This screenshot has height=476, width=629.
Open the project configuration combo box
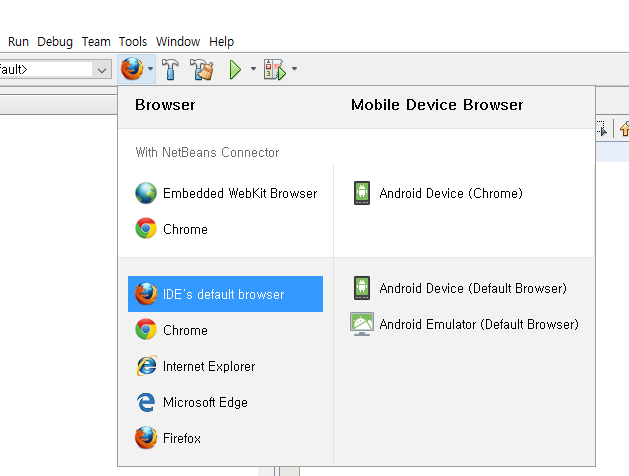coord(55,70)
